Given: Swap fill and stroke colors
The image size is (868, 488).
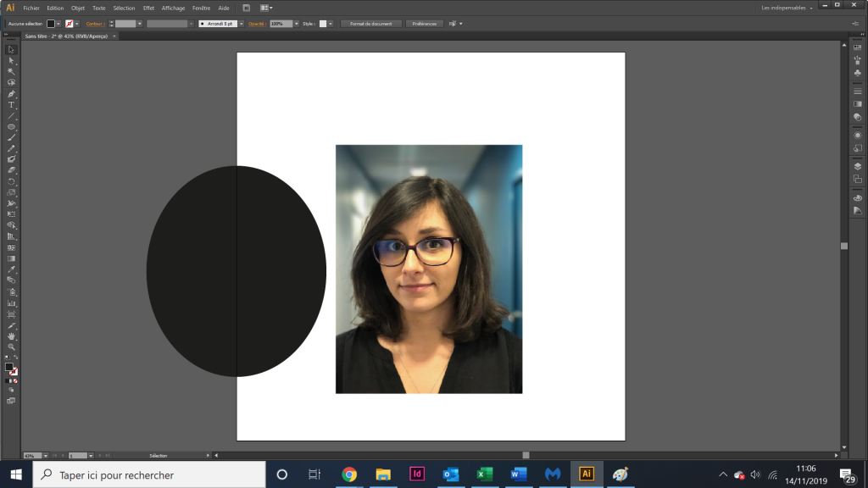Looking at the screenshot, I should click(15, 358).
